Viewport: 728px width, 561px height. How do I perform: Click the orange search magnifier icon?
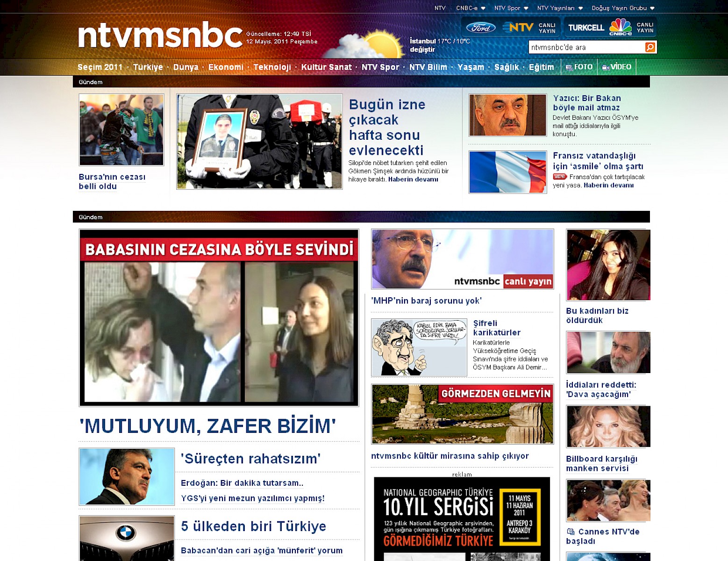(x=650, y=47)
